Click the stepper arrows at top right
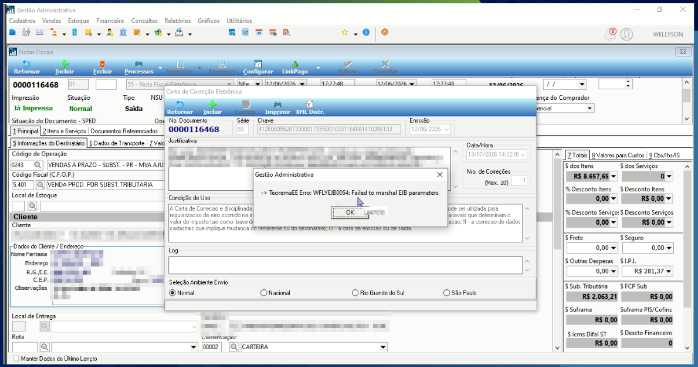The width and height of the screenshot is (698, 367). click(628, 84)
